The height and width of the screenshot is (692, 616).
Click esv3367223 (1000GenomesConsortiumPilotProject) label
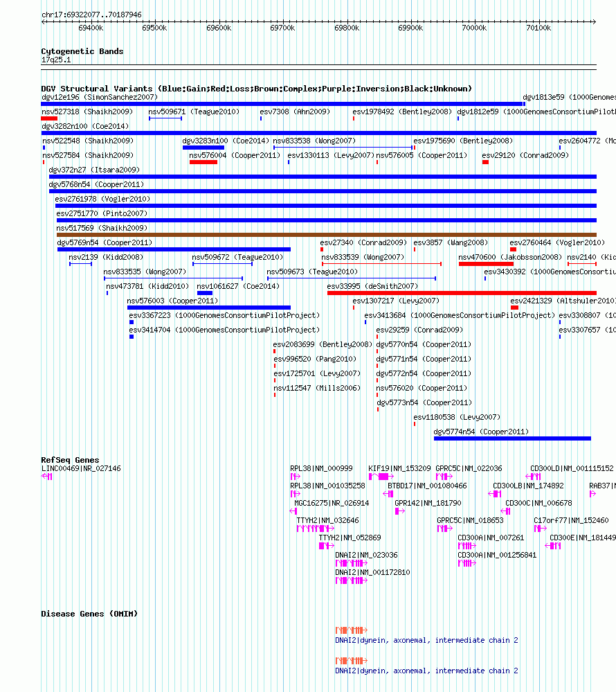coord(224,316)
